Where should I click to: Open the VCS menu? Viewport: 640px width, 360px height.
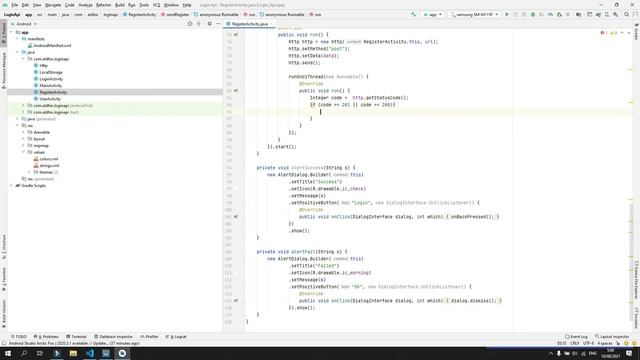click(x=156, y=5)
